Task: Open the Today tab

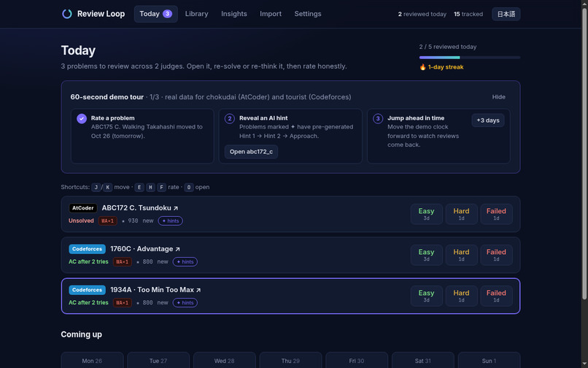Action: coord(155,14)
